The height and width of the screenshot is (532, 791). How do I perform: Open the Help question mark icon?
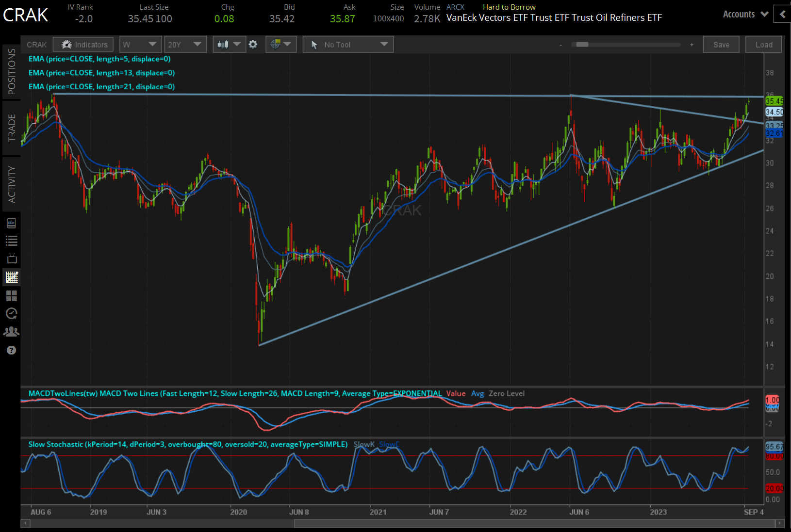(x=12, y=350)
